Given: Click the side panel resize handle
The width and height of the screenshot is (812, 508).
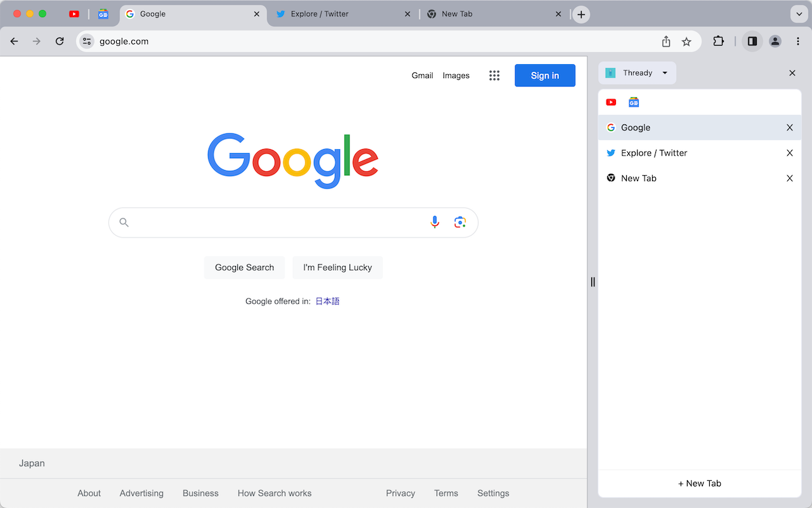Looking at the screenshot, I should pos(593,282).
